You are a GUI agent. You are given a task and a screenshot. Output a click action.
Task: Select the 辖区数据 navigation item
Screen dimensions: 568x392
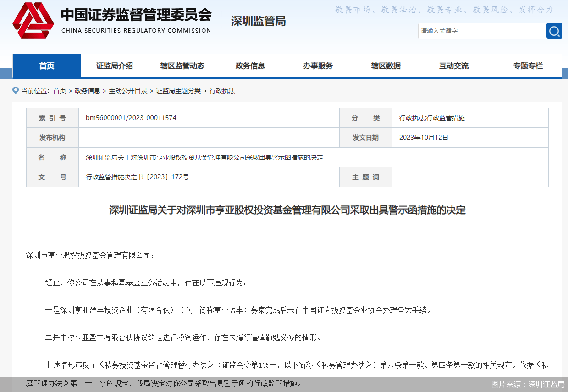pyautogui.click(x=386, y=66)
